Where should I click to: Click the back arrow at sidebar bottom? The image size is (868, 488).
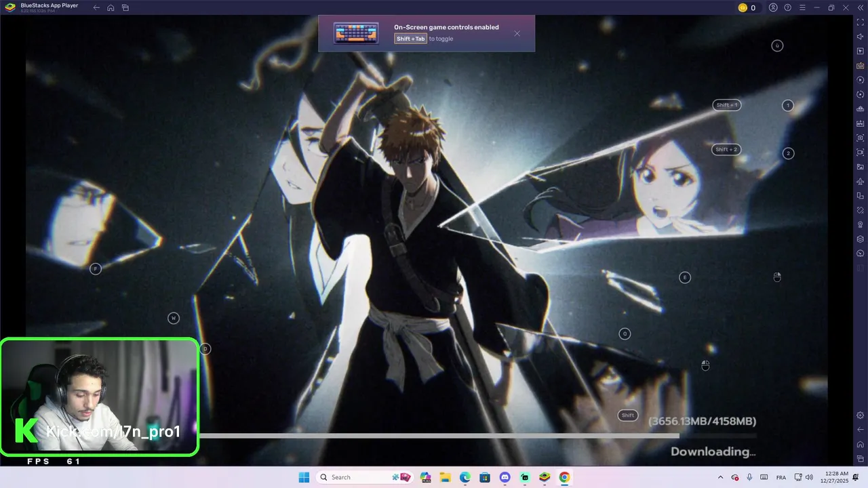pos(861,430)
